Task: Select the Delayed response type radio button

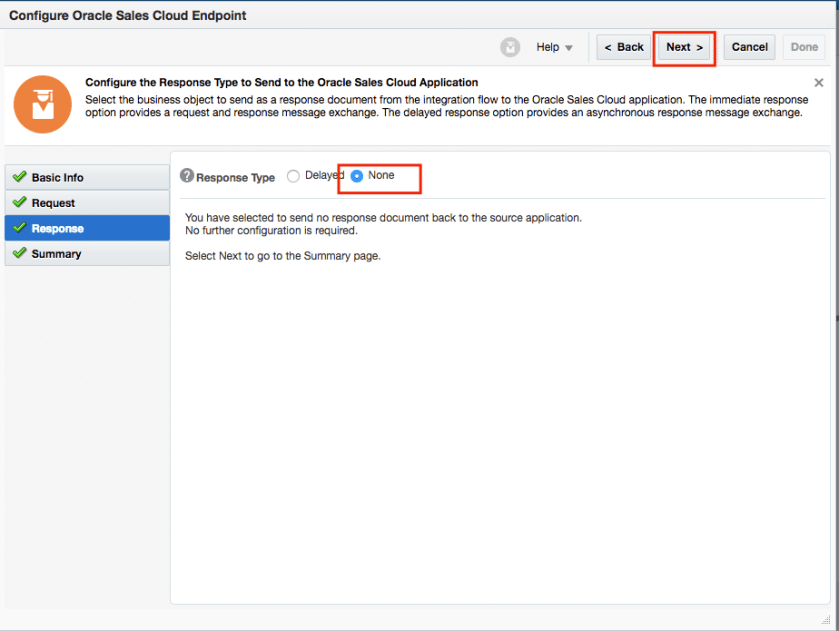Action: pyautogui.click(x=293, y=176)
